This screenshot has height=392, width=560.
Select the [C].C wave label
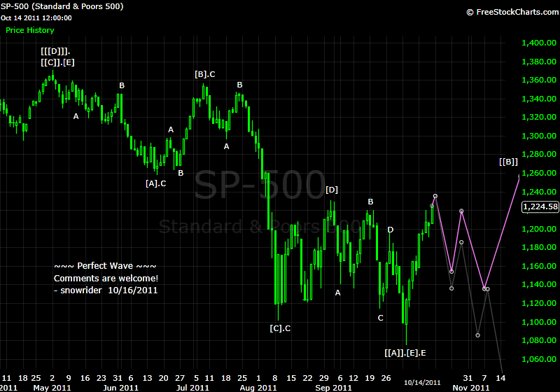[280, 328]
